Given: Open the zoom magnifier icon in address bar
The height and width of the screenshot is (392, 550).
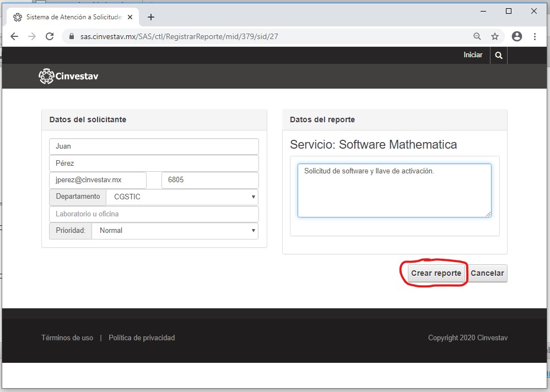Looking at the screenshot, I should (477, 36).
